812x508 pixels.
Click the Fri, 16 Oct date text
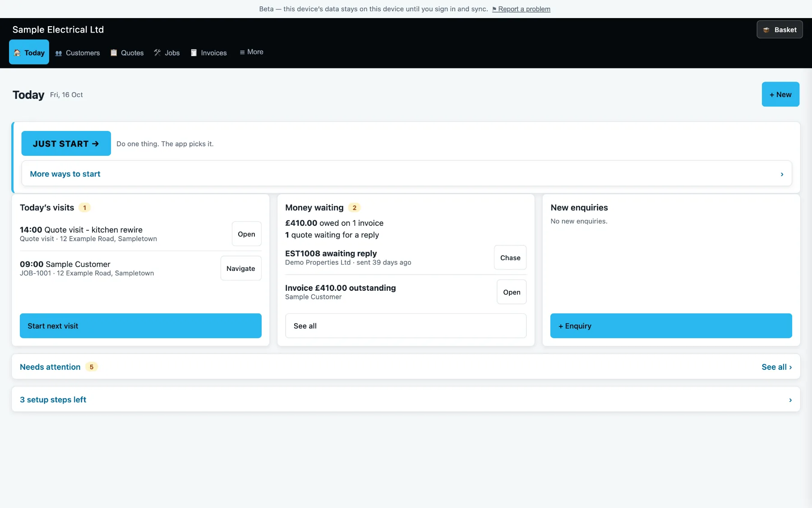click(66, 95)
